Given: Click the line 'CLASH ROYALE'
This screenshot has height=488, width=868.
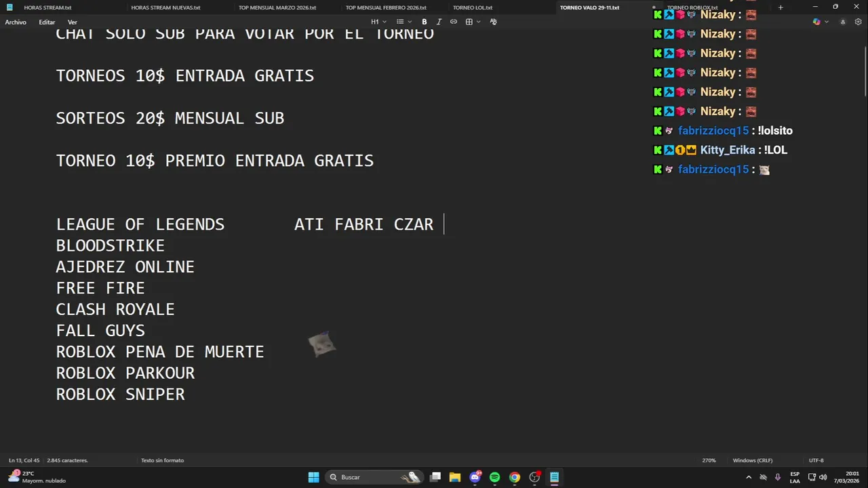Looking at the screenshot, I should [115, 309].
